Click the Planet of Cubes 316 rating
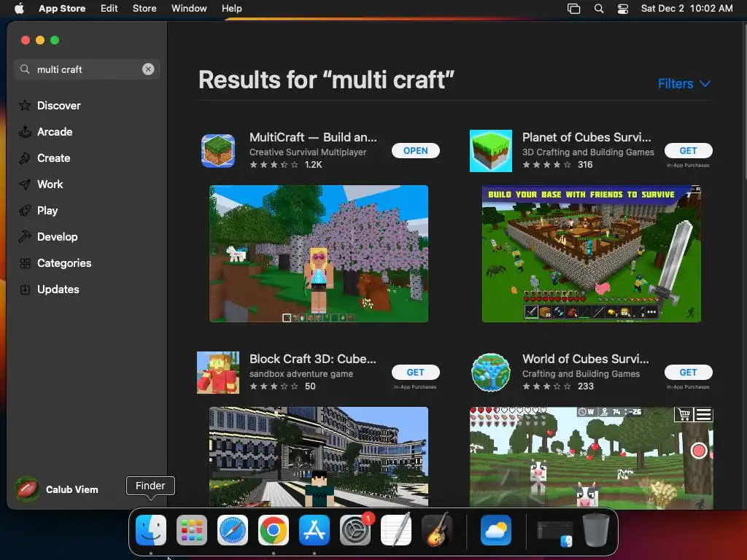 [557, 165]
